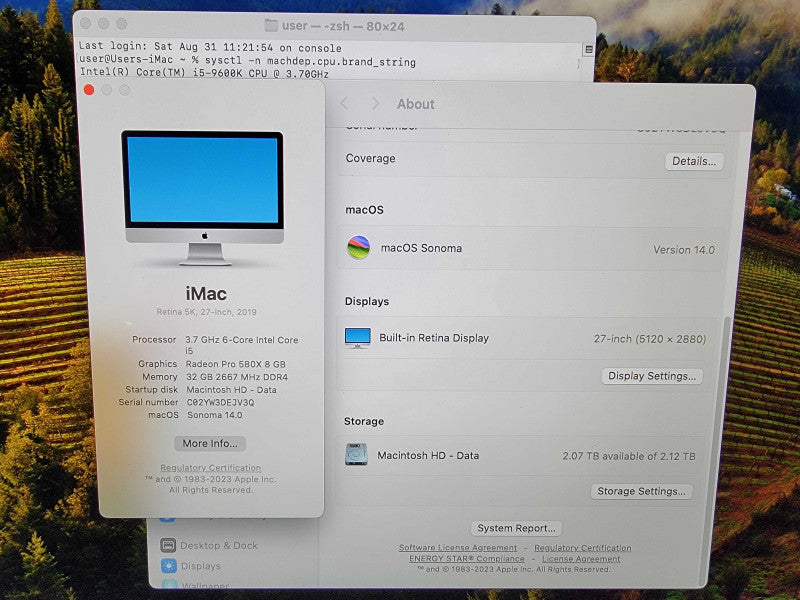Screen dimensions: 800x600
Task: Open Storage Settings
Action: 641,491
